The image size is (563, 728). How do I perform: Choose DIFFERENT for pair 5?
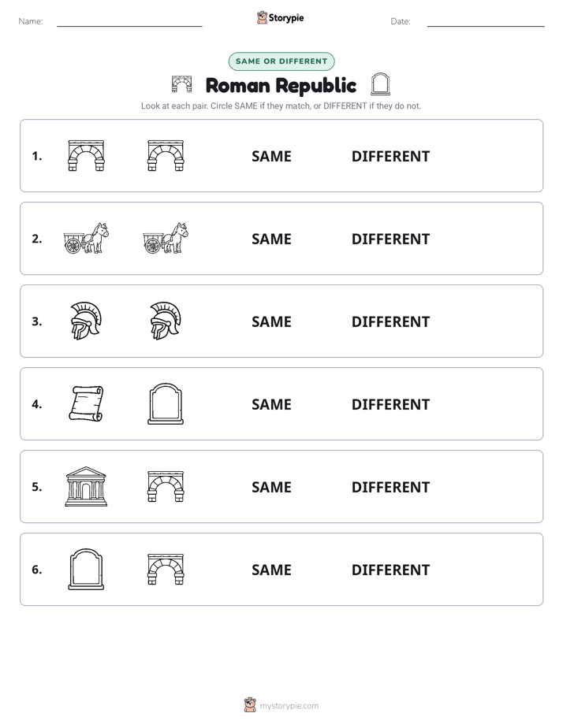coord(390,487)
